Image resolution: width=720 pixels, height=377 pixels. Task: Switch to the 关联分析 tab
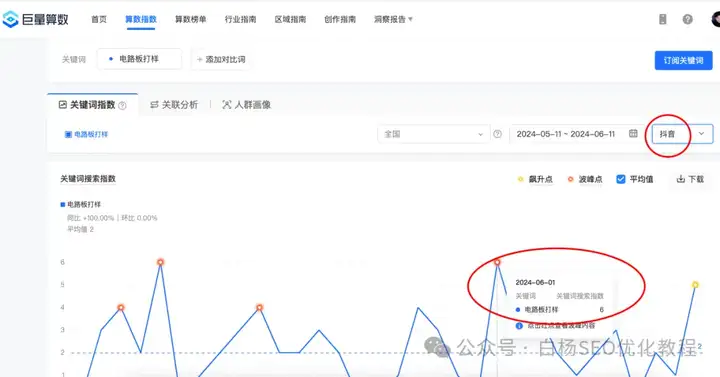[x=174, y=105]
